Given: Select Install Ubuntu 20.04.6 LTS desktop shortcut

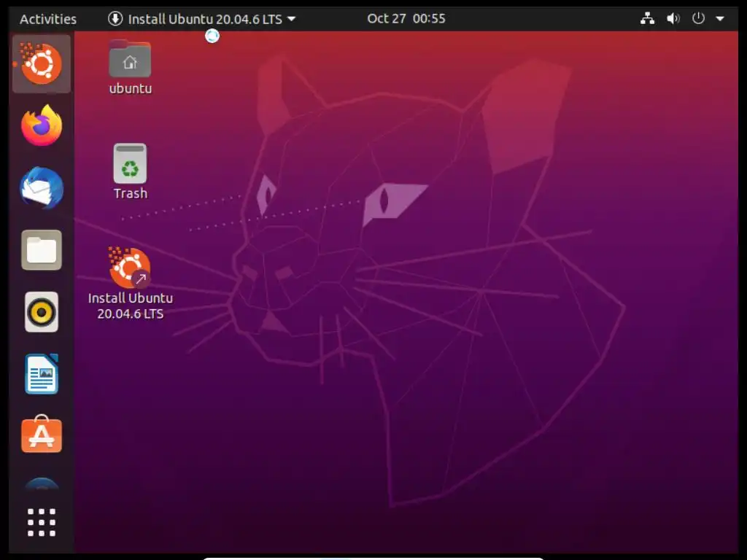Looking at the screenshot, I should tap(130, 268).
